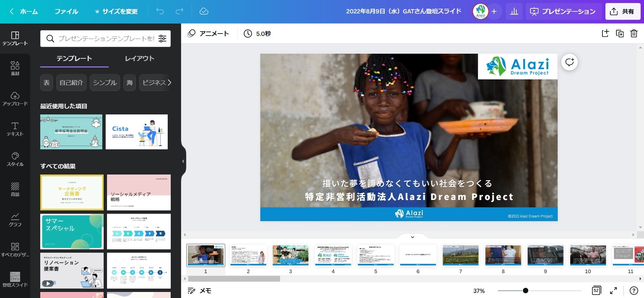Enter fullscreen with the expand arrows icon
The image size is (644, 298).
613,291
